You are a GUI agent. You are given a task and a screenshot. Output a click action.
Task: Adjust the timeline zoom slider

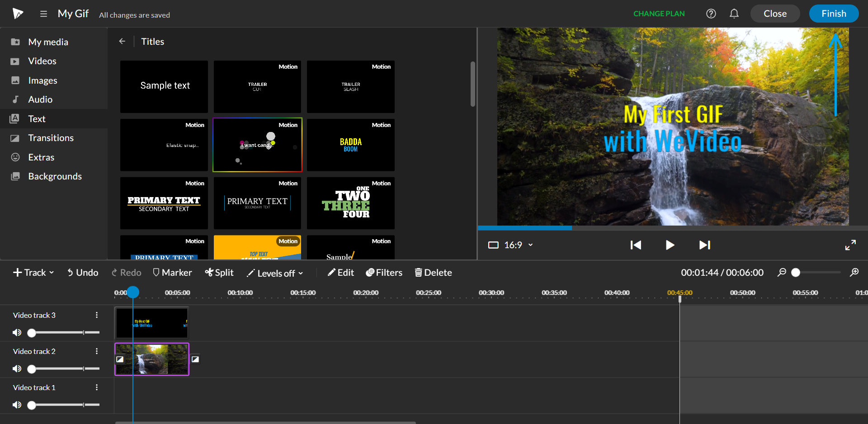pos(816,273)
